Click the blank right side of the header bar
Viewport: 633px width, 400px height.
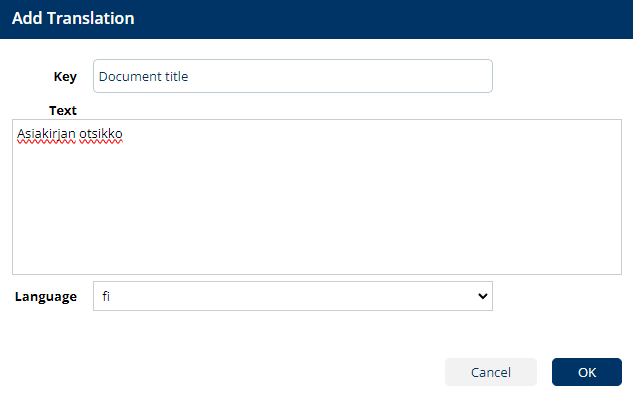(x=450, y=18)
